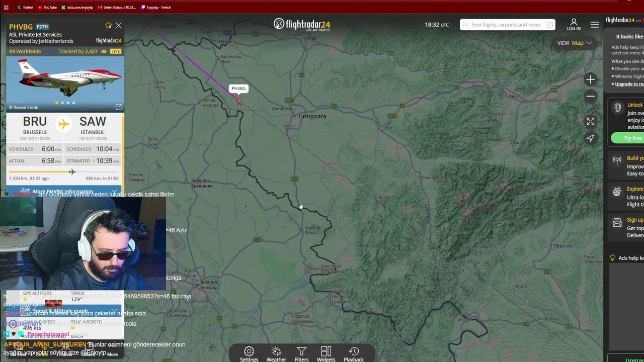Toggle fullscreen map mode

pos(590,122)
